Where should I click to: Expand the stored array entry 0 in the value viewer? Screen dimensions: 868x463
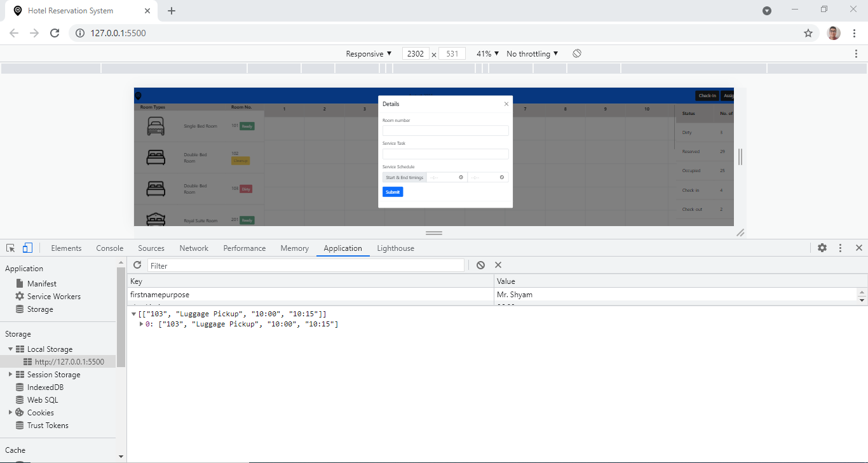pos(141,324)
